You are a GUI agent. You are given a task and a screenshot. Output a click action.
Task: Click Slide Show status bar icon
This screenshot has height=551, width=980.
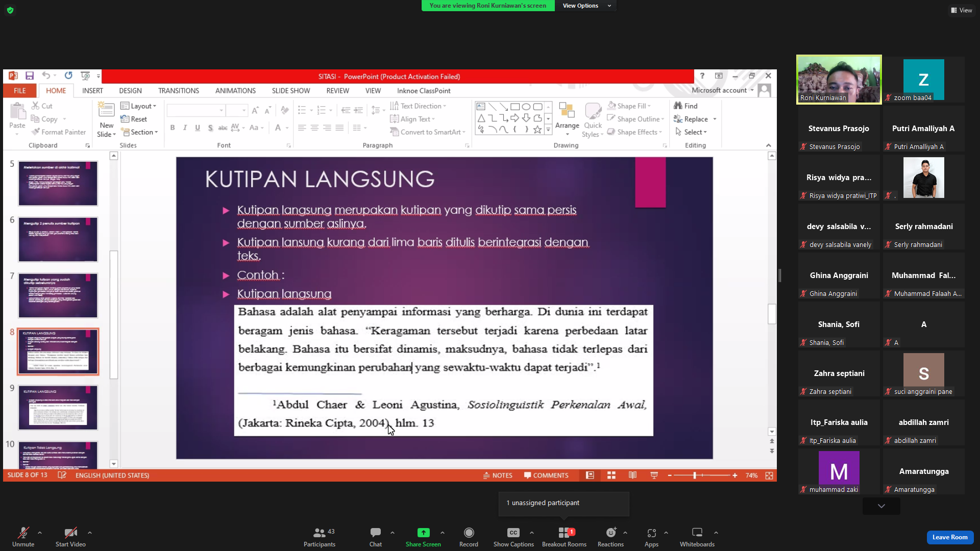click(x=654, y=475)
